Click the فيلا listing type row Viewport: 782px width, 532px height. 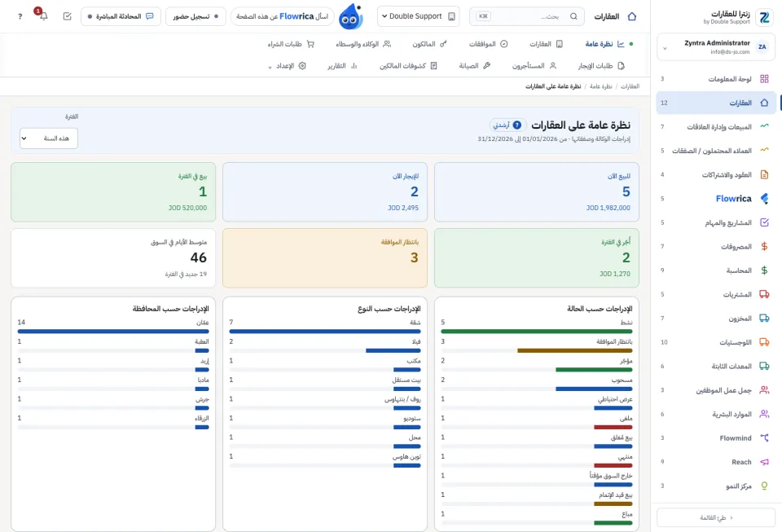pyautogui.click(x=325, y=345)
